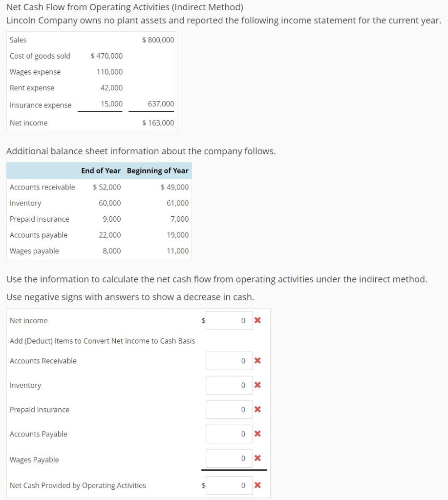Screen dimensions: 448x500
Task: Click the End of Year column header
Action: 100,170
